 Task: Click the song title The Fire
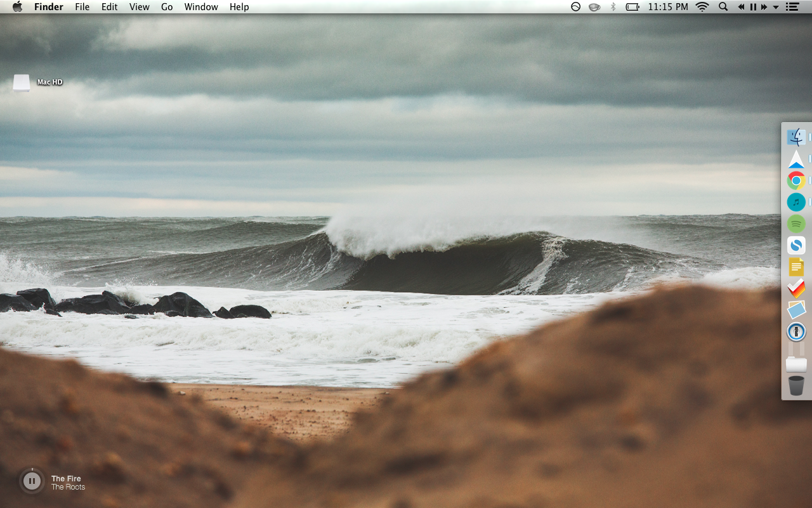click(x=66, y=479)
